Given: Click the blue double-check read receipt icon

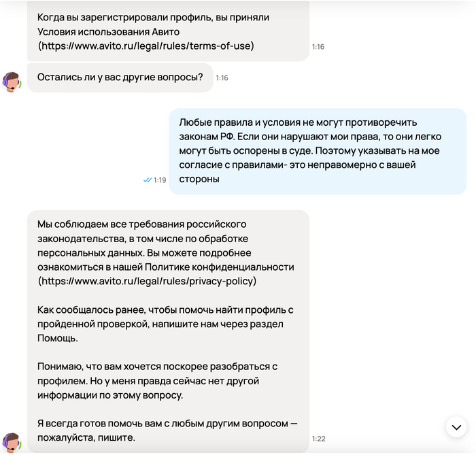Looking at the screenshot, I should (148, 180).
